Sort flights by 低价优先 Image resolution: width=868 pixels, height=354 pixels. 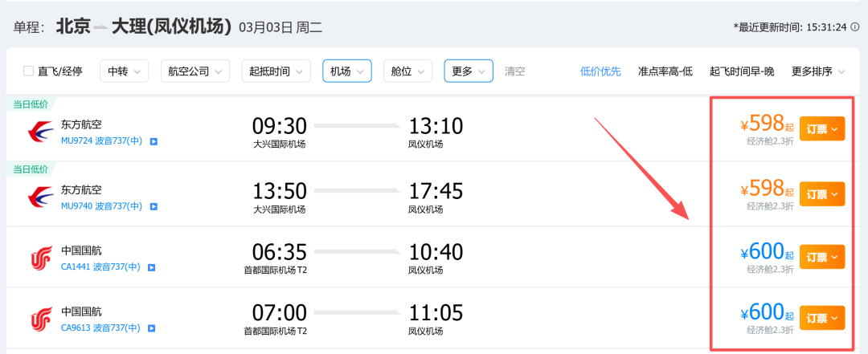(600, 71)
